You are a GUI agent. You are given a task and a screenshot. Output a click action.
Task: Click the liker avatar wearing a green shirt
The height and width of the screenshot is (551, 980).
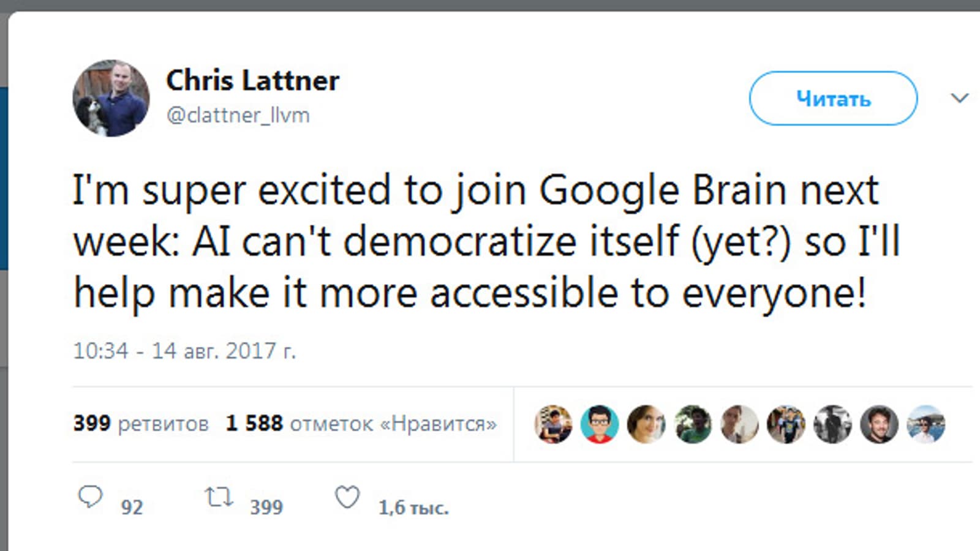[x=693, y=424]
